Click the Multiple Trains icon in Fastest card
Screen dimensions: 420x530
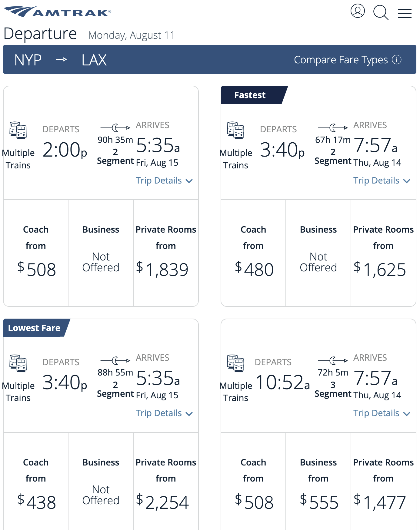(236, 131)
